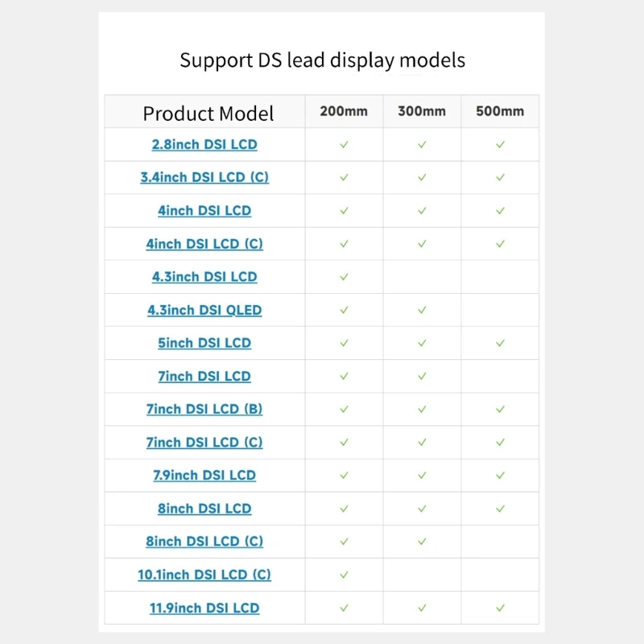Click the 500mm column header
This screenshot has width=644, height=644.
(x=500, y=111)
